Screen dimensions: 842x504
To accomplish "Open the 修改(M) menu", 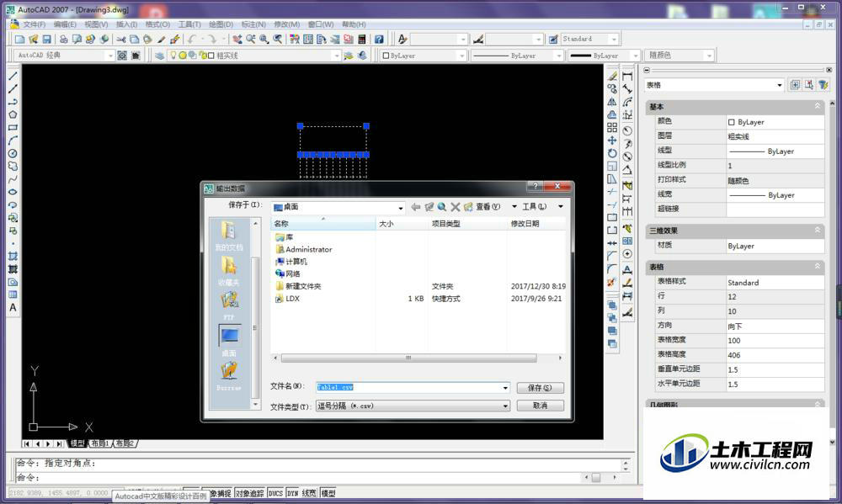I will (287, 24).
